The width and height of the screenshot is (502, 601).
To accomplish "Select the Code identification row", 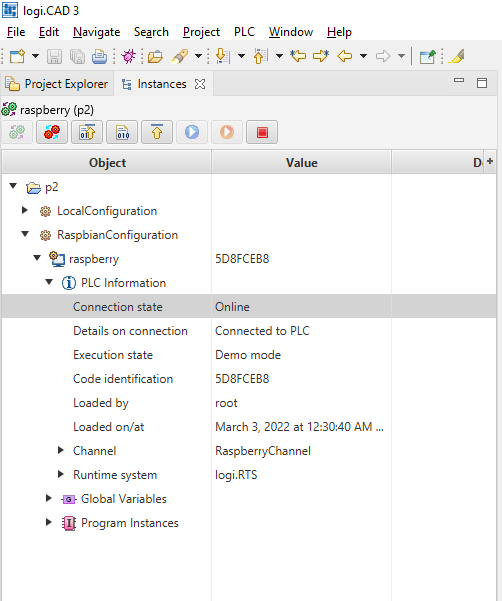I will [x=249, y=379].
